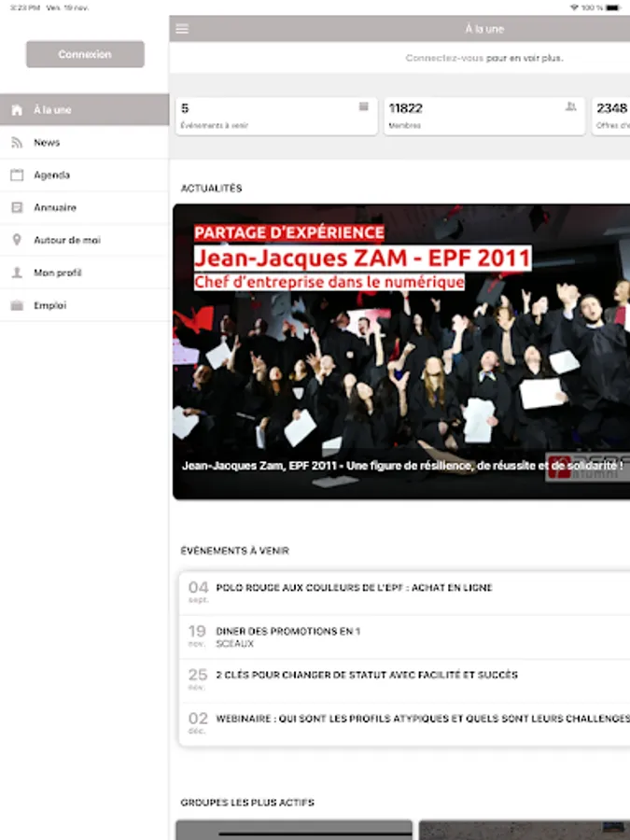
Task: Click the directory icon beside Annuaire
Action: tap(17, 207)
